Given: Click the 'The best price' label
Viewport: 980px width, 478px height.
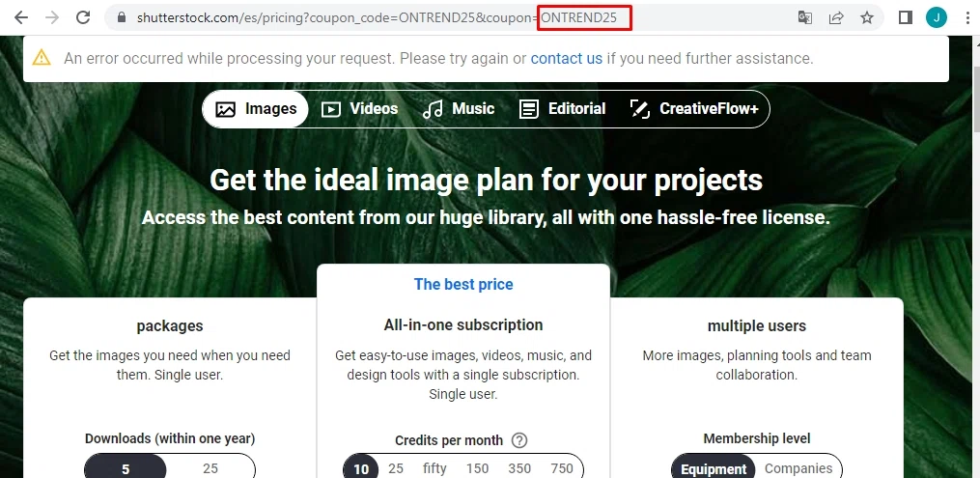Looking at the screenshot, I should [x=463, y=284].
